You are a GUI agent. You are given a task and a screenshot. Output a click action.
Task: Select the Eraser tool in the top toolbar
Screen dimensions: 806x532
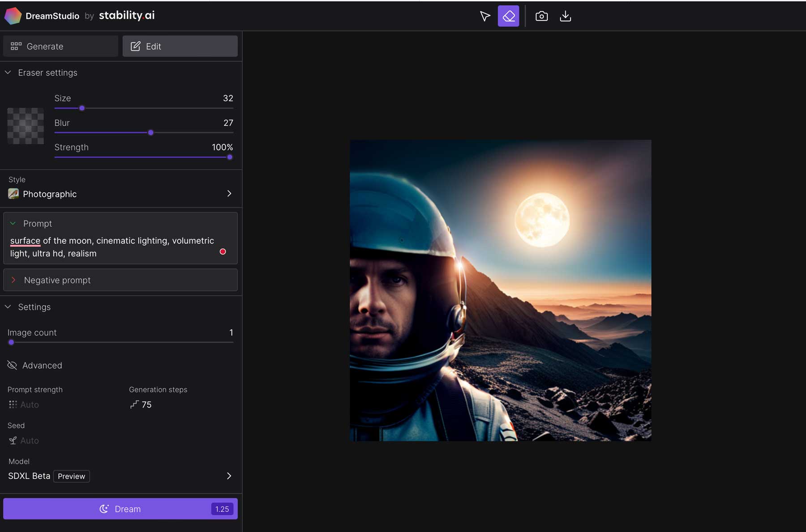point(508,16)
